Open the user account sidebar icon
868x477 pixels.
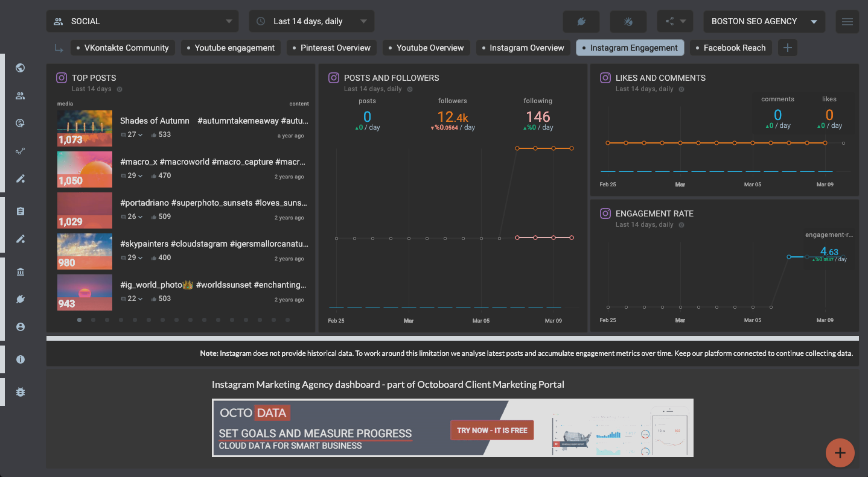21,327
